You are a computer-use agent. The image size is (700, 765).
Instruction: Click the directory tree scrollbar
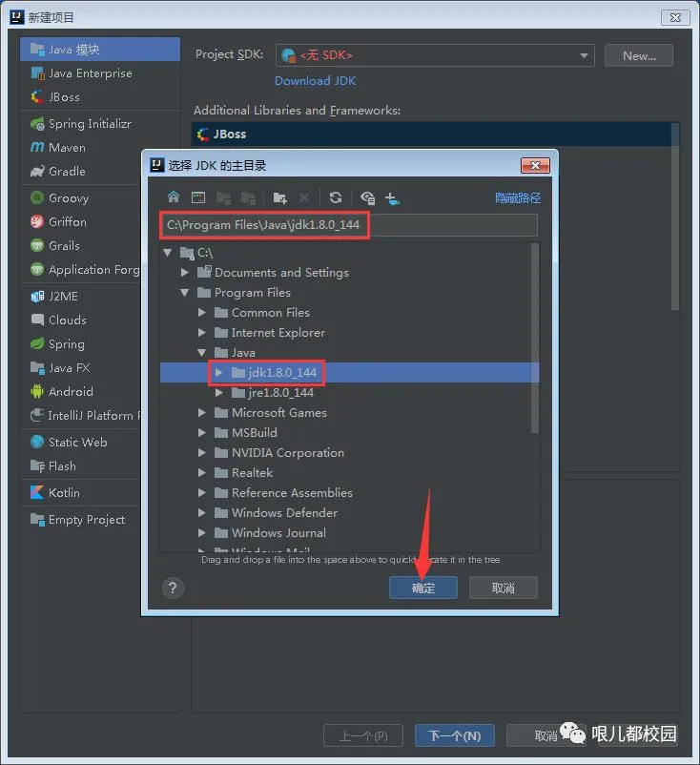(x=535, y=338)
